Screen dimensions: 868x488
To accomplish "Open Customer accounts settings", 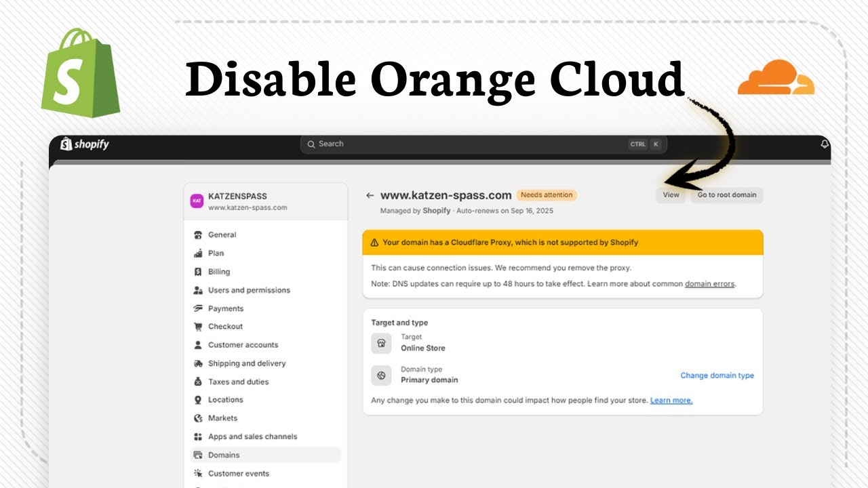I will coord(266,345).
